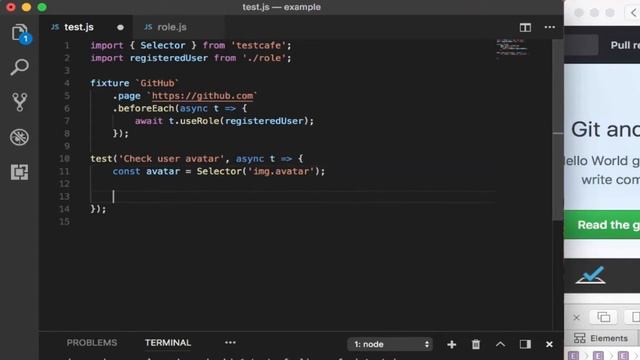Click the editor's vertical scrollbar
The height and width of the screenshot is (360, 640).
(558, 130)
